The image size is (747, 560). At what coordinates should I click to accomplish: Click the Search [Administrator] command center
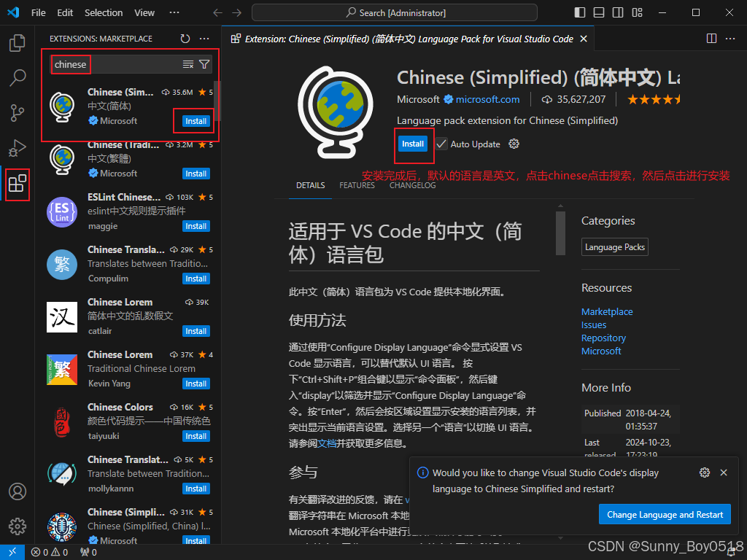point(395,13)
